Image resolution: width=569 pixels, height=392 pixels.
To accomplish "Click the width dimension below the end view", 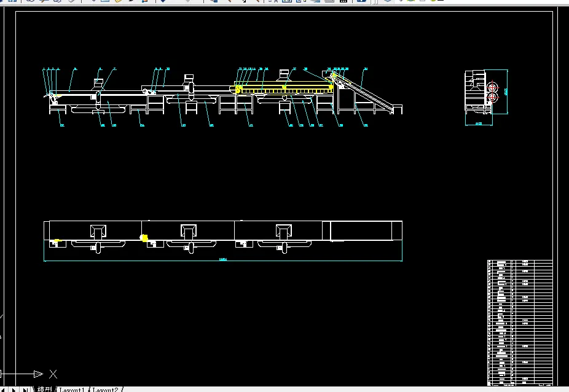I will coord(479,124).
